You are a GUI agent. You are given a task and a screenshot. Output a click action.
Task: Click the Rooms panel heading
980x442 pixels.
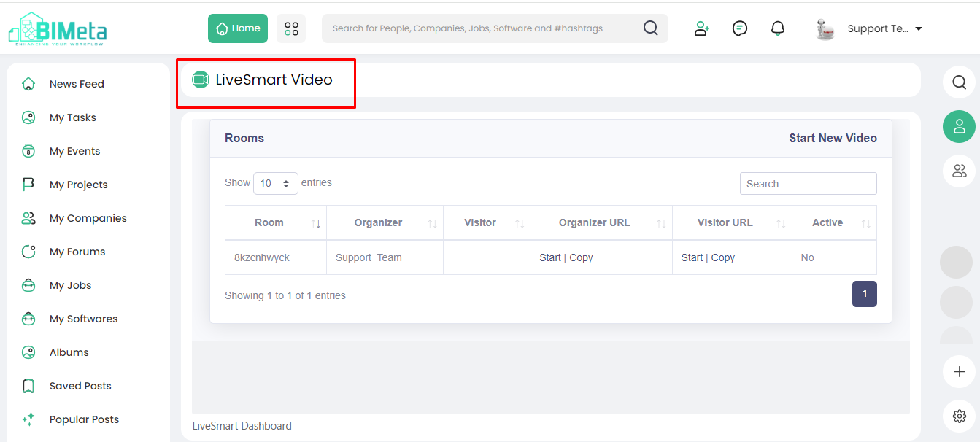[x=244, y=138]
